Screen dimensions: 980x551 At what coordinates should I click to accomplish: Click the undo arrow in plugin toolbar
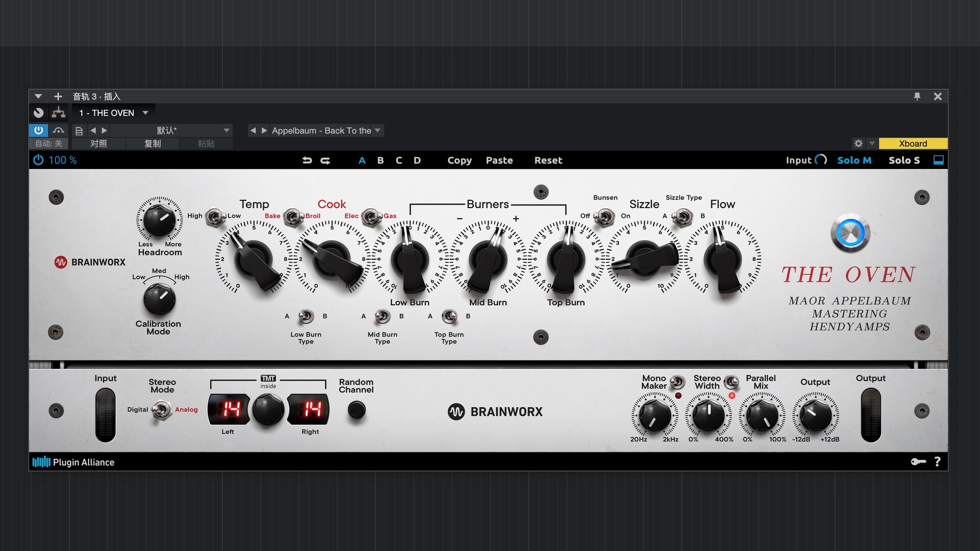(x=307, y=160)
